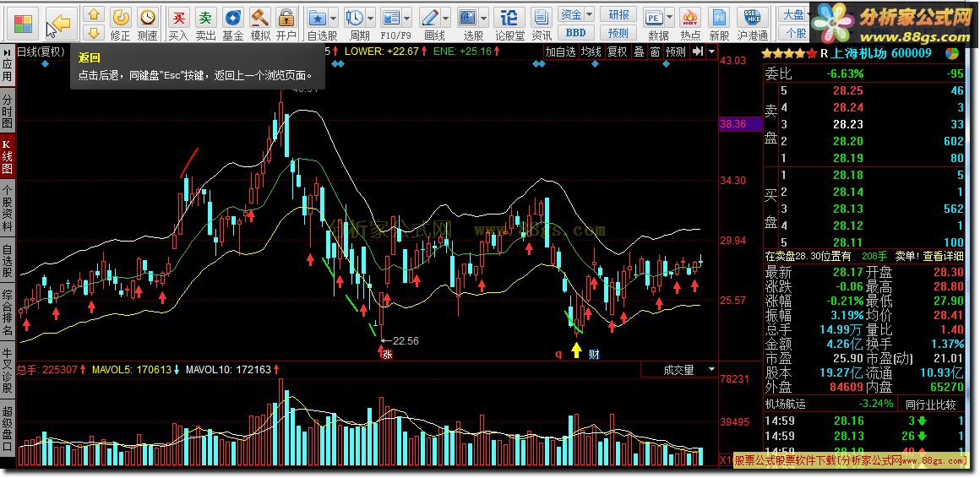Open the F10/F9 info icon
This screenshot has height=478, width=980.
click(x=390, y=17)
